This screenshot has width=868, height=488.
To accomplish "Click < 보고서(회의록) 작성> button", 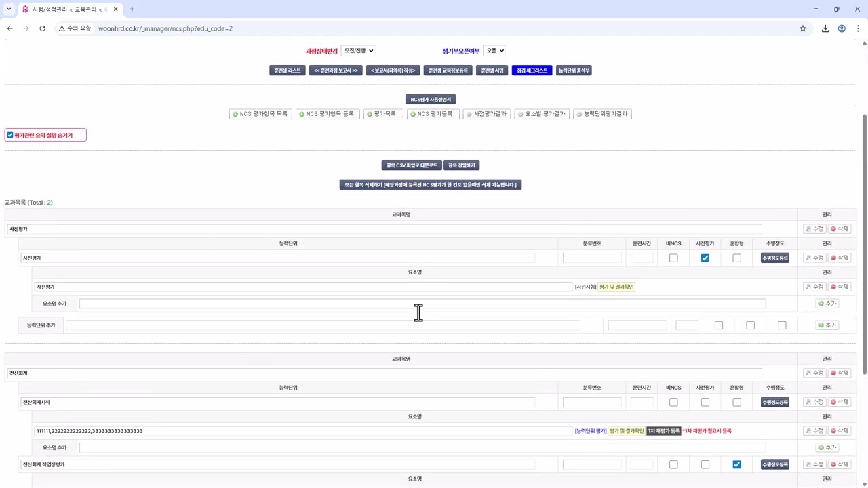I will (393, 70).
